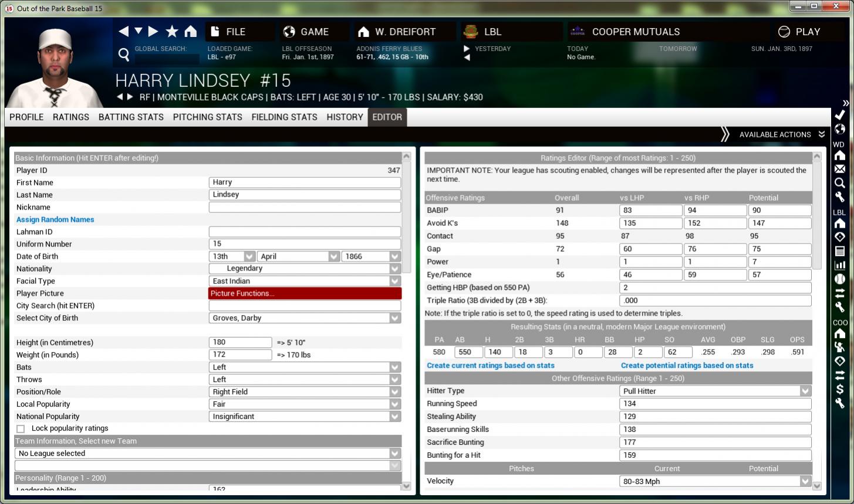The image size is (854, 504).
Task: Open the home icon under LBL in sidebar
Action: [840, 223]
